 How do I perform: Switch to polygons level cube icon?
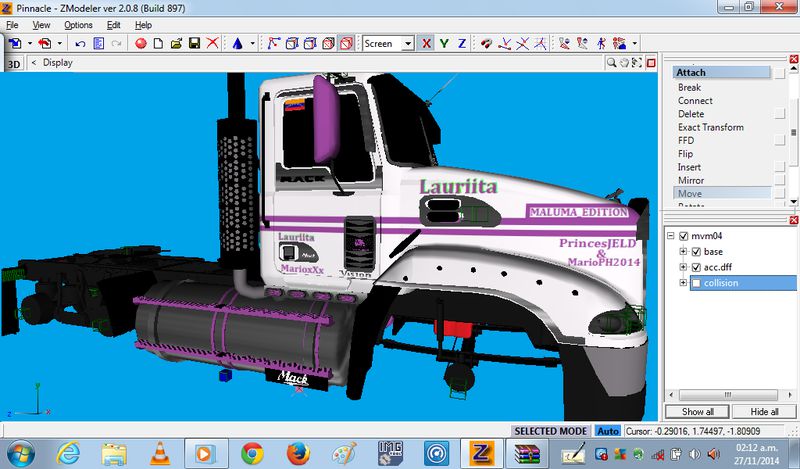pyautogui.click(x=310, y=44)
